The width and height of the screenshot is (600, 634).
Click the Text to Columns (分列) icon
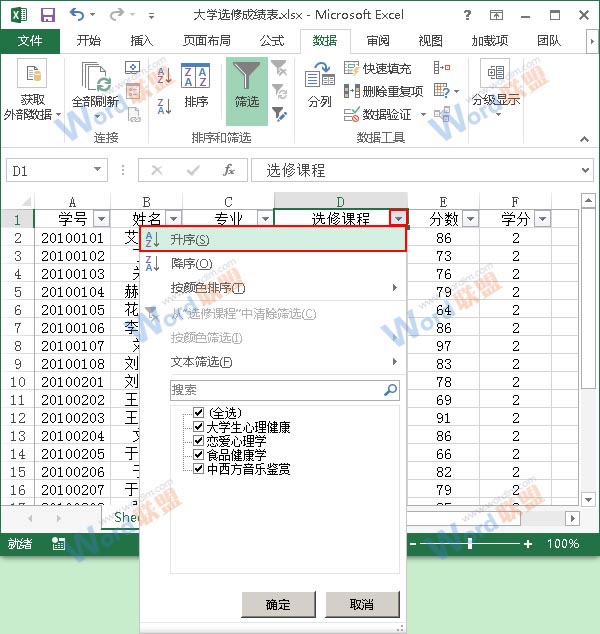click(319, 75)
